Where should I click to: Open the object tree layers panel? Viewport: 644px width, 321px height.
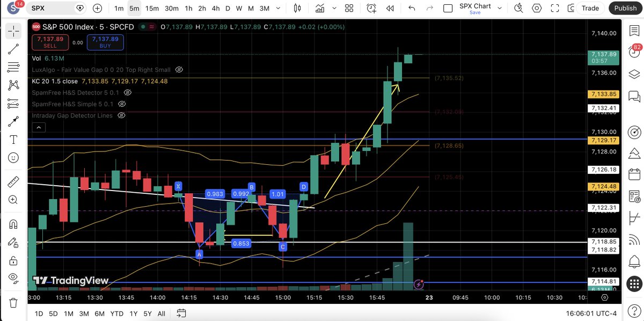pos(634,74)
